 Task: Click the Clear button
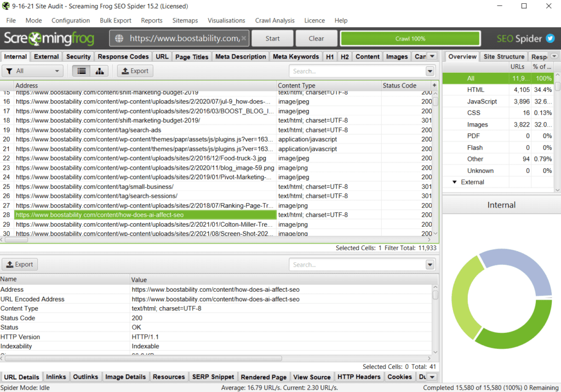point(316,38)
